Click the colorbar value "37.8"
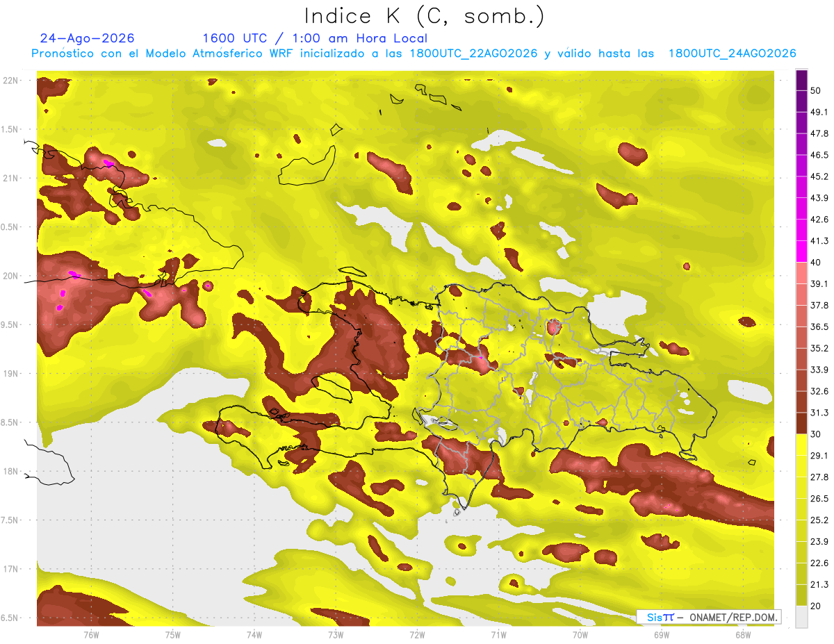The height and width of the screenshot is (644, 834). point(819,305)
